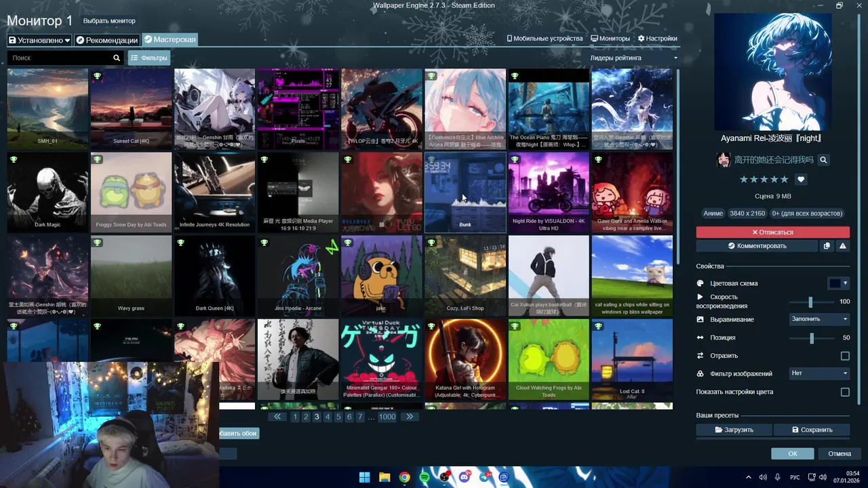The image size is (868, 488).
Task: Open File Explorer from taskbar
Action: click(x=384, y=477)
